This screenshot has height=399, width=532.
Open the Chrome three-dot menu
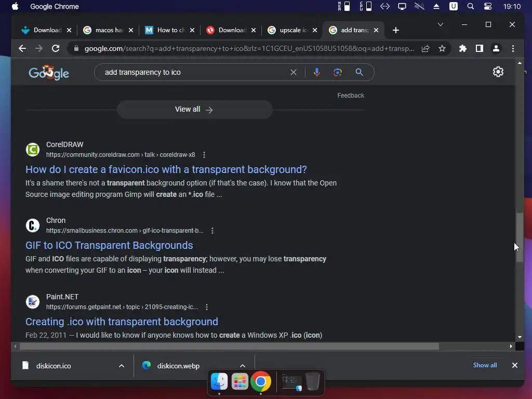click(x=513, y=48)
